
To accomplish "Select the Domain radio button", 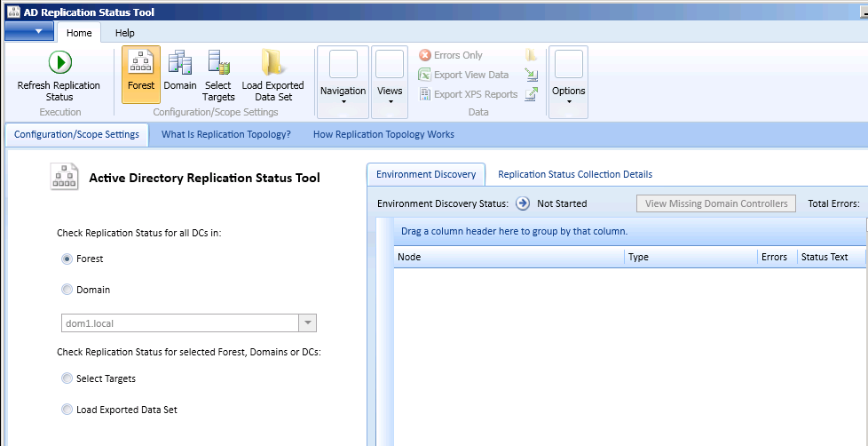I will pos(67,290).
